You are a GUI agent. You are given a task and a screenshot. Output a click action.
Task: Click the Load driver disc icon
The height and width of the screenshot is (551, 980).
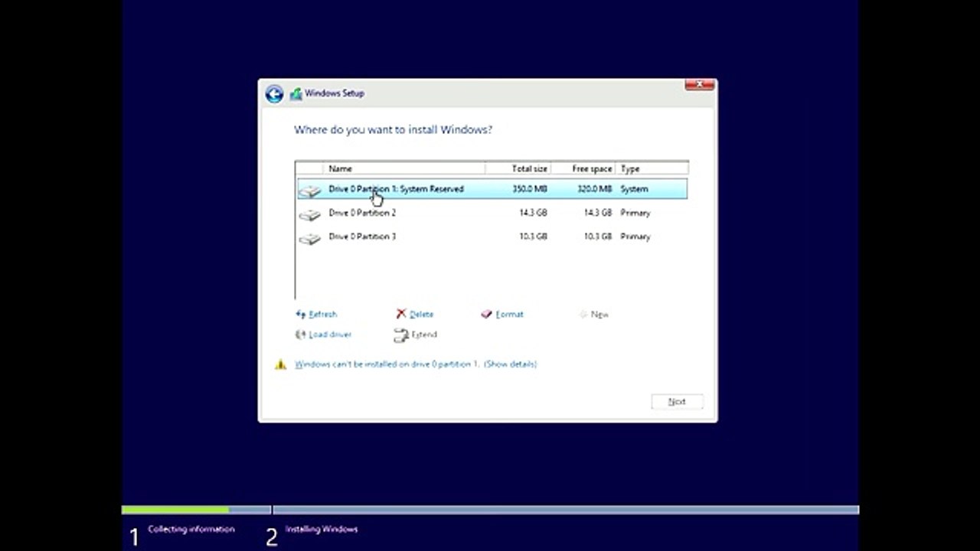pyautogui.click(x=301, y=334)
